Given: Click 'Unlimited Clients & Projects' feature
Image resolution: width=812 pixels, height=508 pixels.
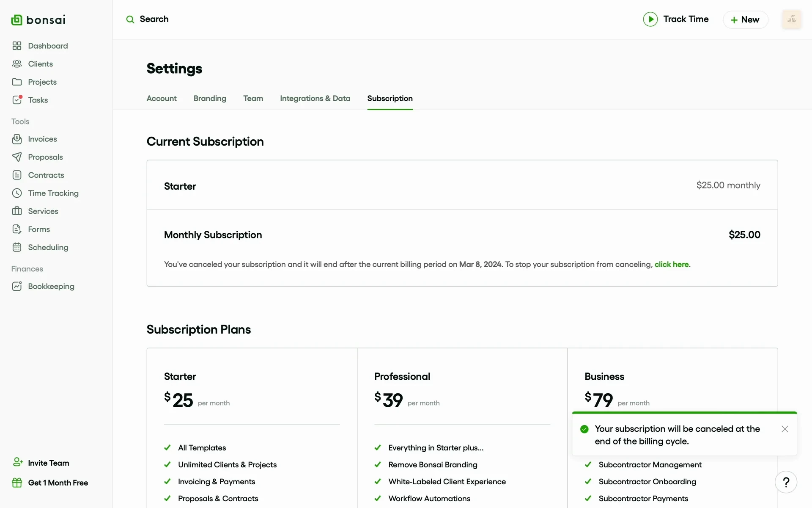Looking at the screenshot, I should 227,464.
